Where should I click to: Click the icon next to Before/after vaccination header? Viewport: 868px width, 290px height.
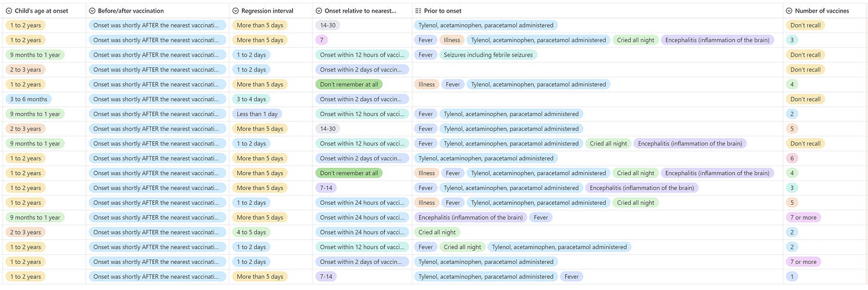pos(92,11)
